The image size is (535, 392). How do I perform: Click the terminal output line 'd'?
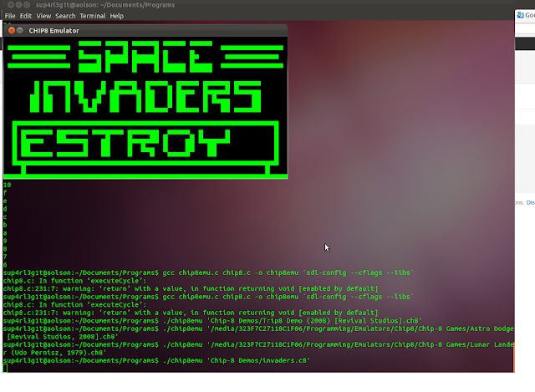click(5, 209)
